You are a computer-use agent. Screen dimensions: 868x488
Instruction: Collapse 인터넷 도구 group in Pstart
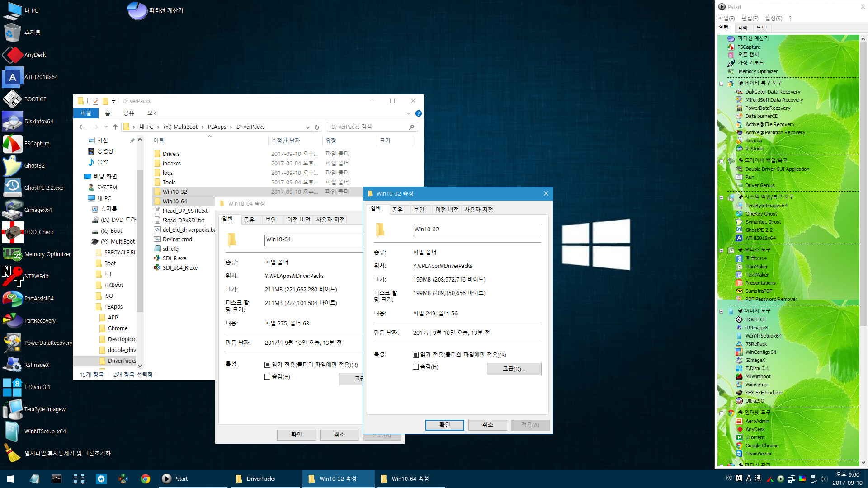(722, 413)
